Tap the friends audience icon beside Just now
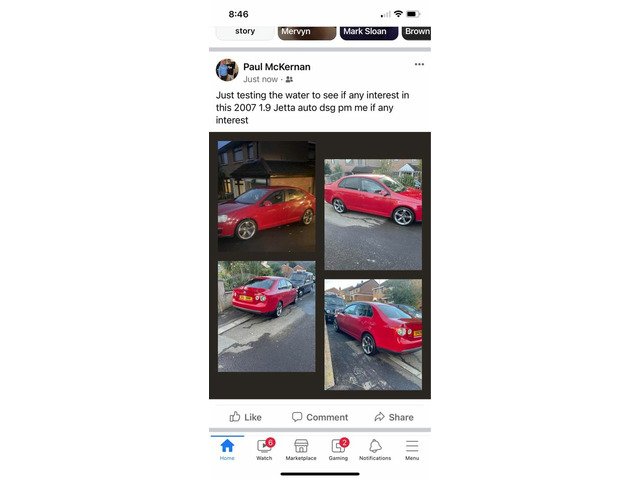The image size is (640, 480). pos(289,79)
